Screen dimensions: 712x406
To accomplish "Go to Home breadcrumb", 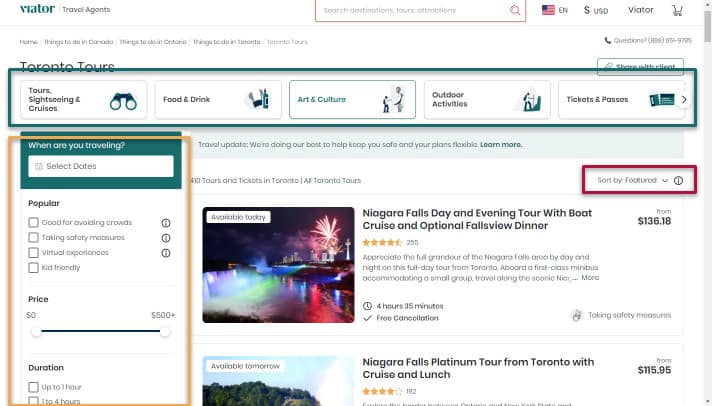I will (29, 42).
